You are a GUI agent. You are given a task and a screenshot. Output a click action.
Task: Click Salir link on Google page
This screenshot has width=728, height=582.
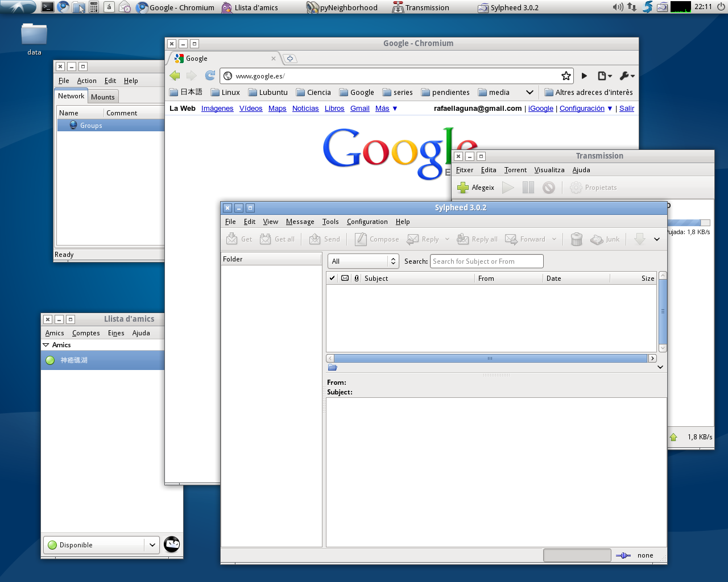[x=627, y=109]
